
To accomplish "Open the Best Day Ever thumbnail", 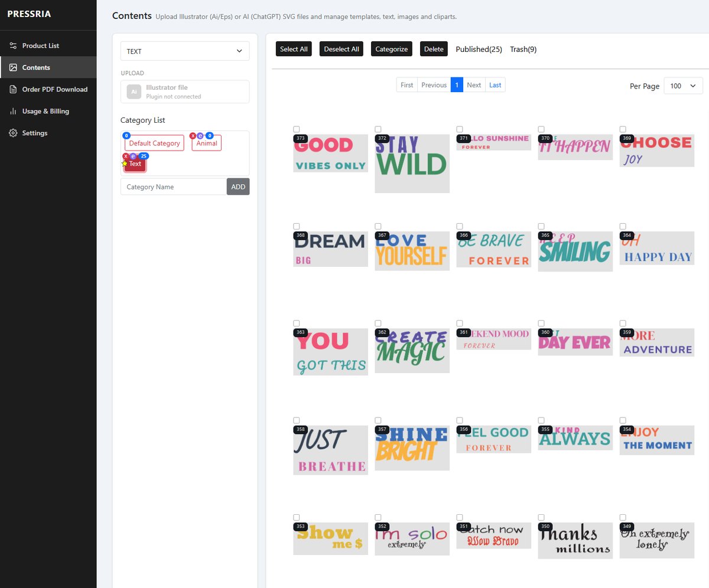I will tap(575, 342).
